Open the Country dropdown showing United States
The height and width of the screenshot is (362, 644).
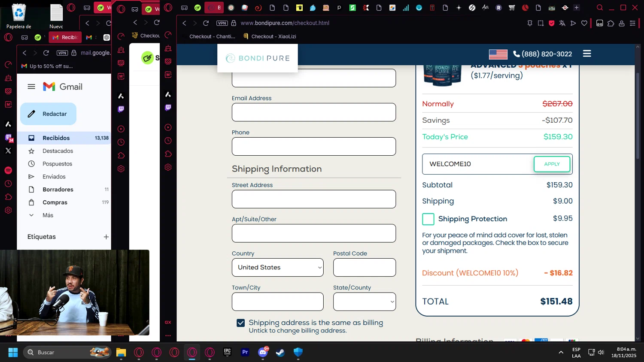point(278,267)
